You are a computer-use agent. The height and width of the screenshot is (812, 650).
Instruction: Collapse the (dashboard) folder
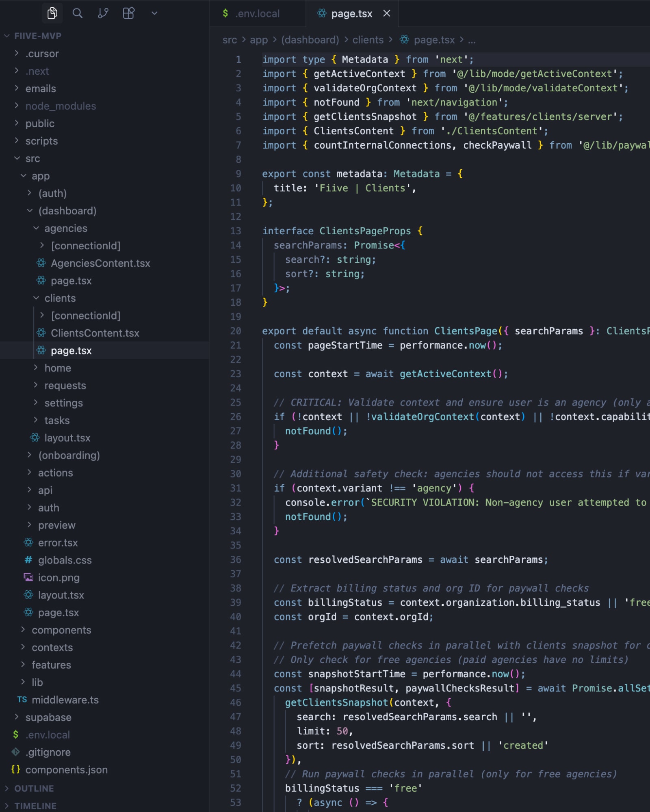click(x=105, y=211)
